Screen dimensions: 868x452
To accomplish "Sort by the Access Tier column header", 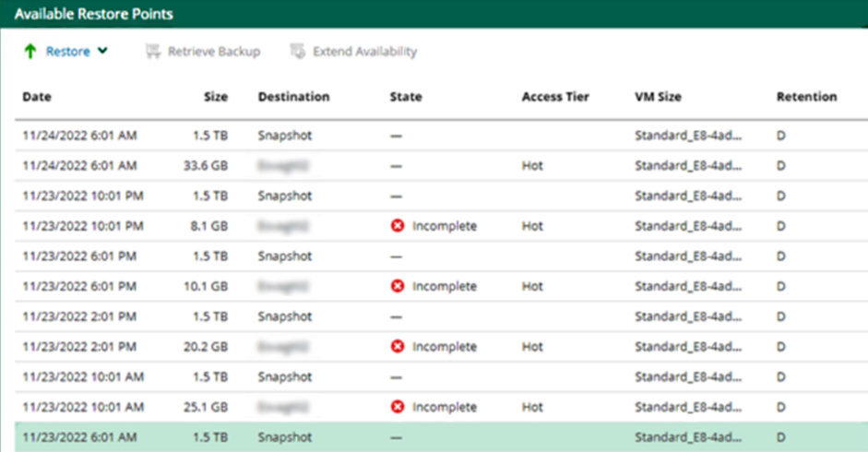I will click(555, 97).
